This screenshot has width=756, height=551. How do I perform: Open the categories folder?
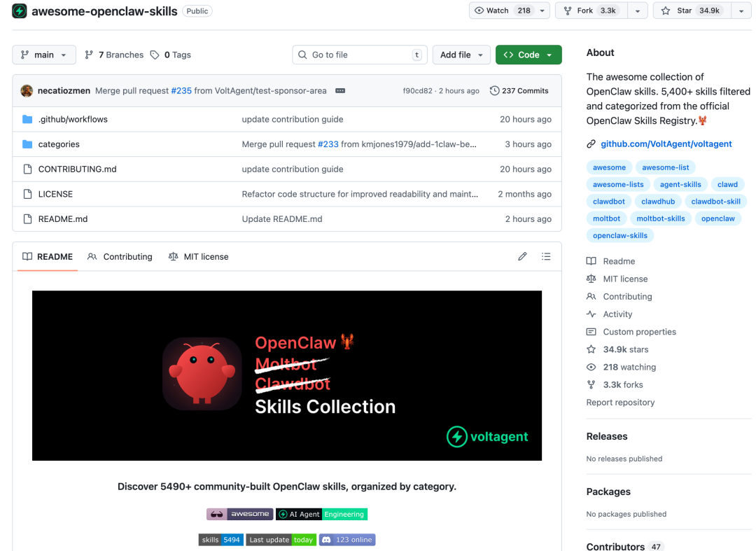coord(59,144)
